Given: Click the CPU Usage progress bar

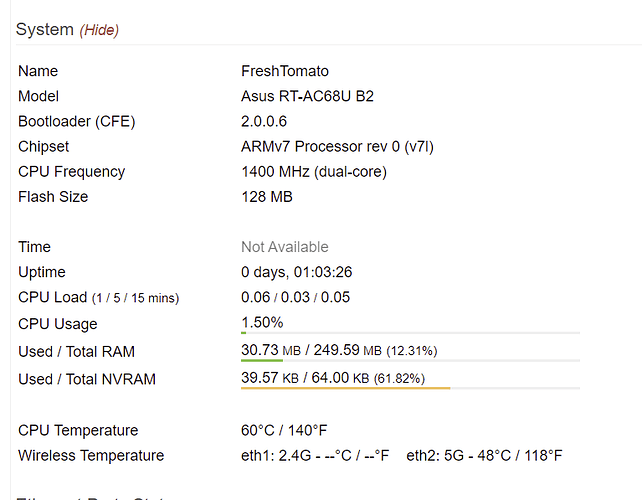Looking at the screenshot, I should pos(410,333).
